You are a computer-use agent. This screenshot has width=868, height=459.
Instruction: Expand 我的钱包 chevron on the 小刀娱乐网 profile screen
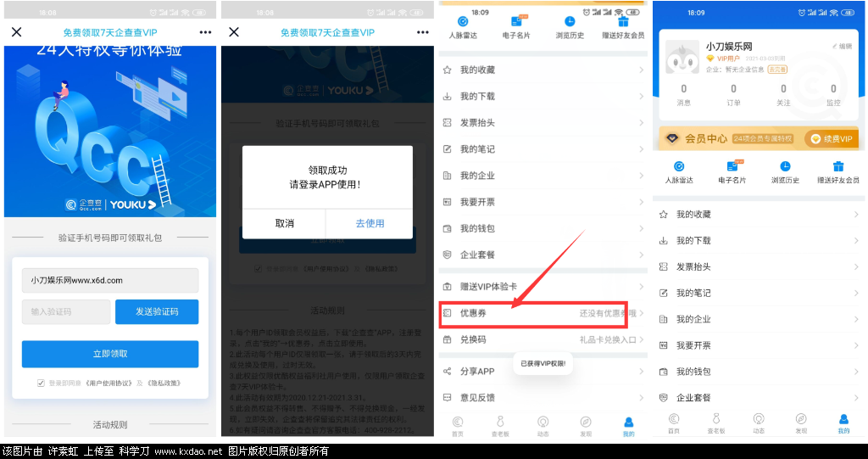856,372
